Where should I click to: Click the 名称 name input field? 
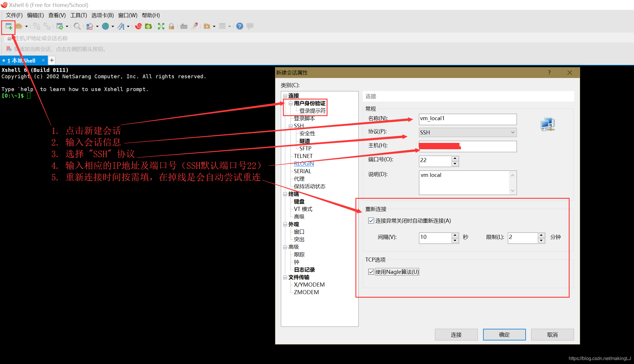pos(468,119)
